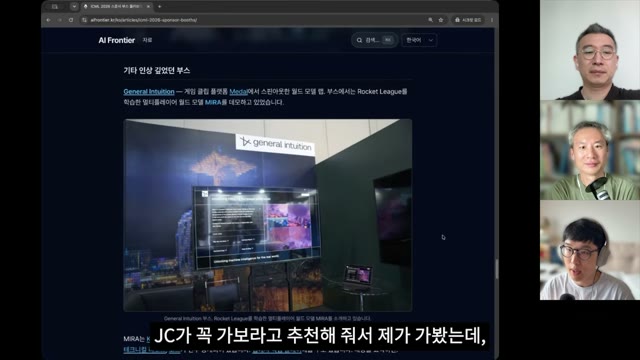This screenshot has height=360, width=640.
Task: Open the Chrome three-dot menu
Action: (x=492, y=20)
